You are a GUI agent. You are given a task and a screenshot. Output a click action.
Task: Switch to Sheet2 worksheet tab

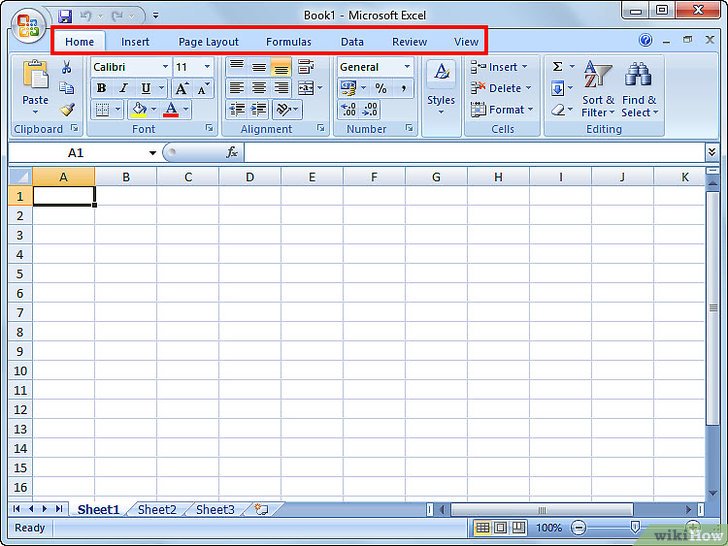(x=157, y=510)
